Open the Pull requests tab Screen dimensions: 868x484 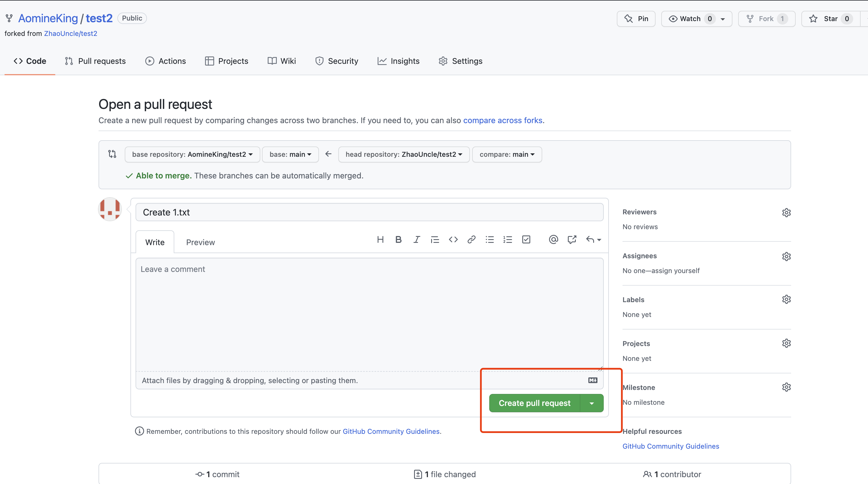95,61
